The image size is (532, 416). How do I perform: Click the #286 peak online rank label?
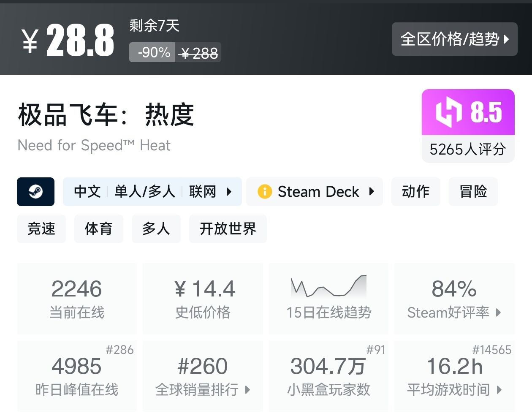(119, 350)
